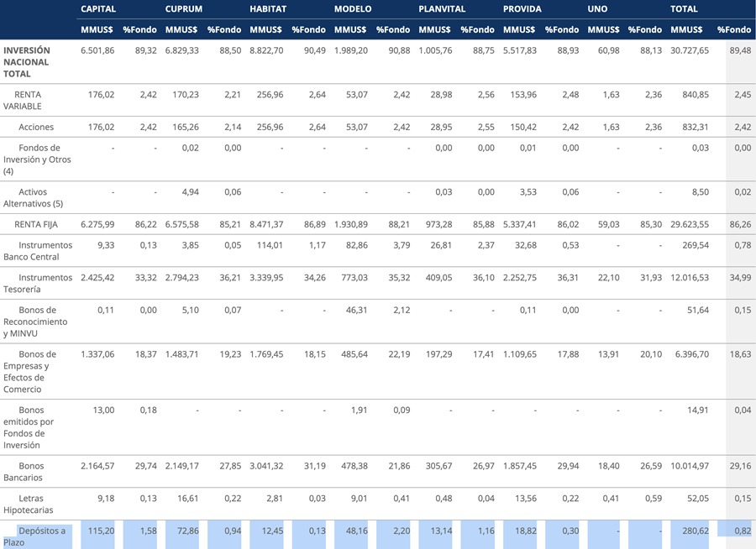Select the RENTA FIJA row label
The image size is (756, 549).
pyautogui.click(x=36, y=224)
